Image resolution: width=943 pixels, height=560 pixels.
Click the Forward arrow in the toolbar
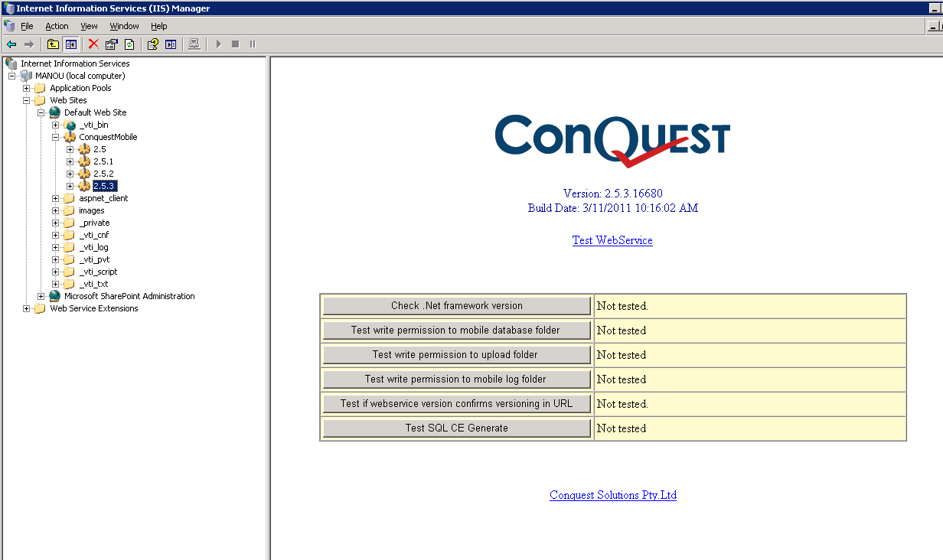29,44
